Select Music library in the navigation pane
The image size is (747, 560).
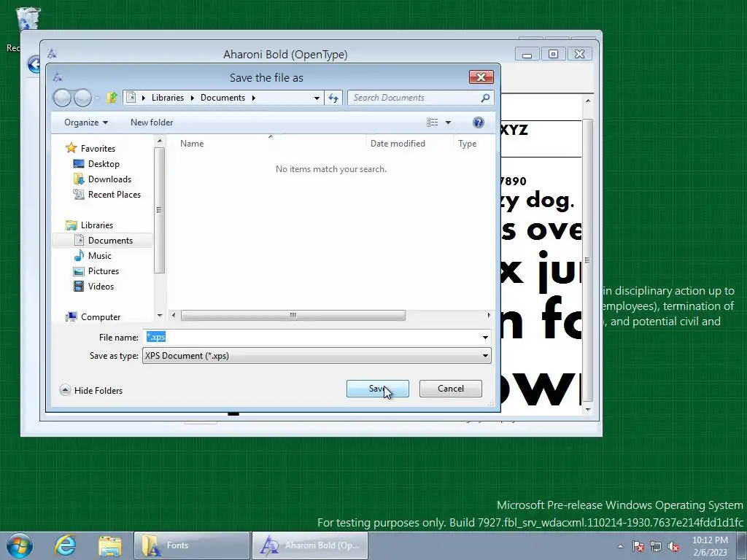click(x=99, y=256)
